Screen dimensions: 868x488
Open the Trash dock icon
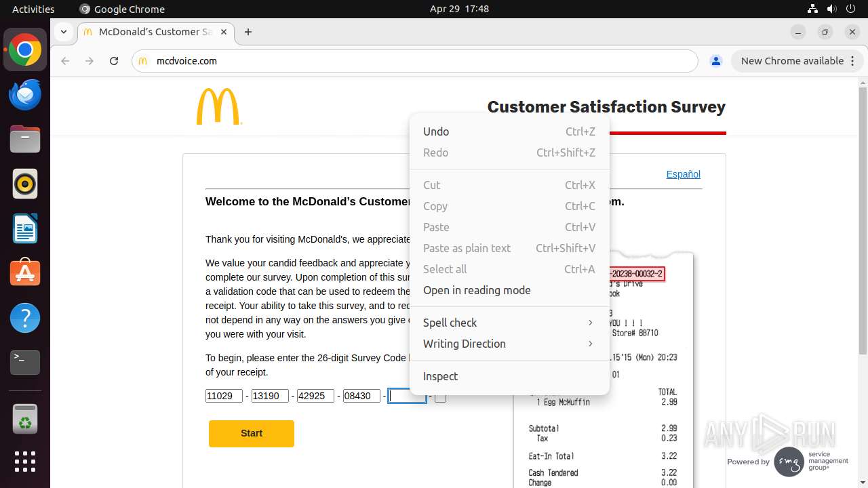[25, 418]
